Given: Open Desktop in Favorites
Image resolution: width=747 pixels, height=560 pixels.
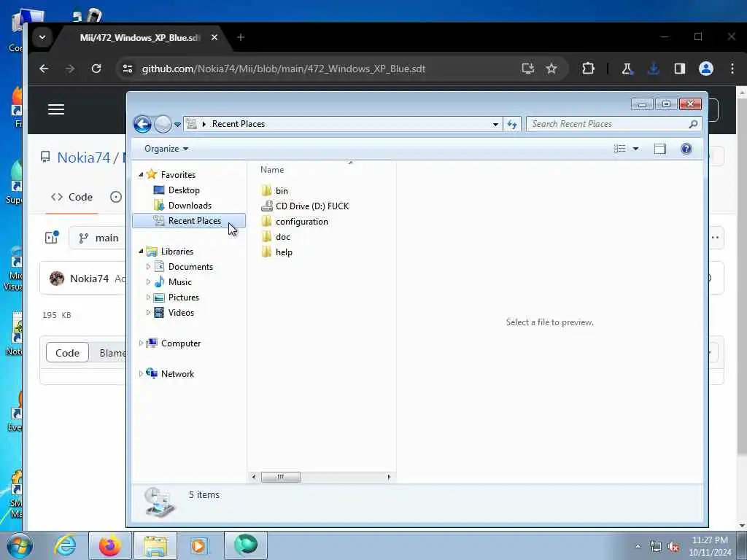Looking at the screenshot, I should [x=184, y=190].
